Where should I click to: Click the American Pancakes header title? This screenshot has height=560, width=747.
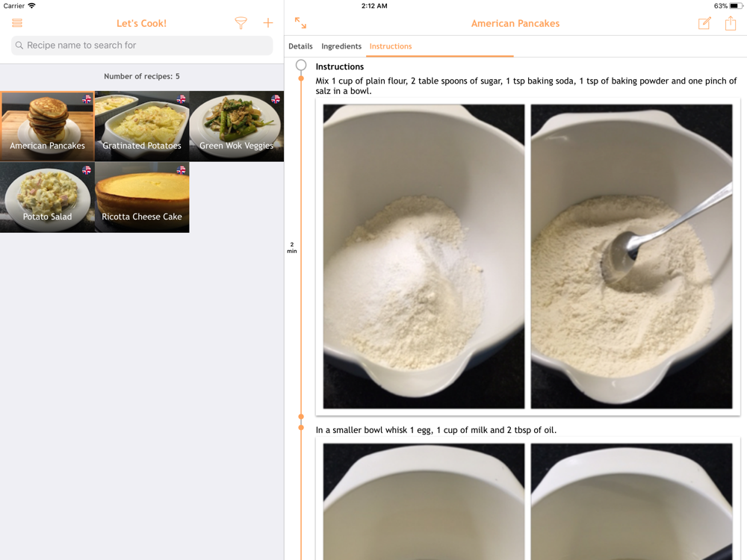click(x=515, y=23)
